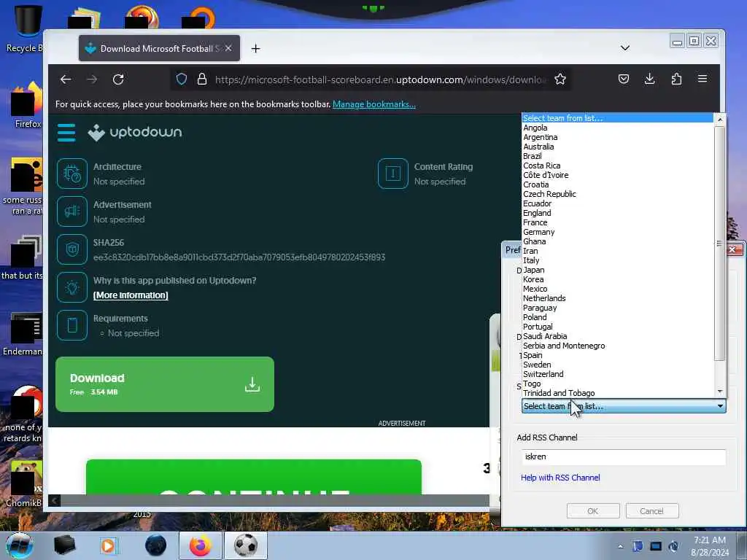
Task: Bookmark this page with the star
Action: point(560,79)
